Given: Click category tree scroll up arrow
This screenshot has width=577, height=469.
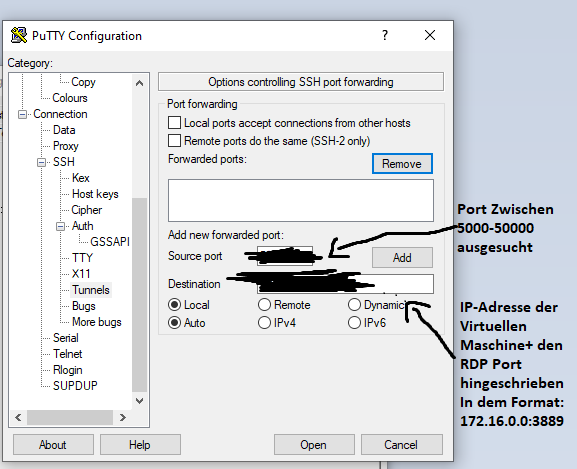Looking at the screenshot, I should tap(139, 83).
